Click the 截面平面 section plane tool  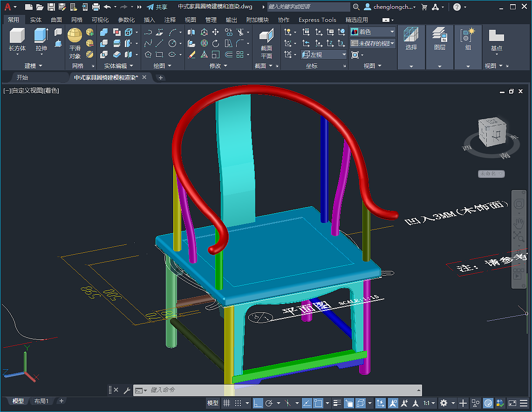(x=266, y=43)
